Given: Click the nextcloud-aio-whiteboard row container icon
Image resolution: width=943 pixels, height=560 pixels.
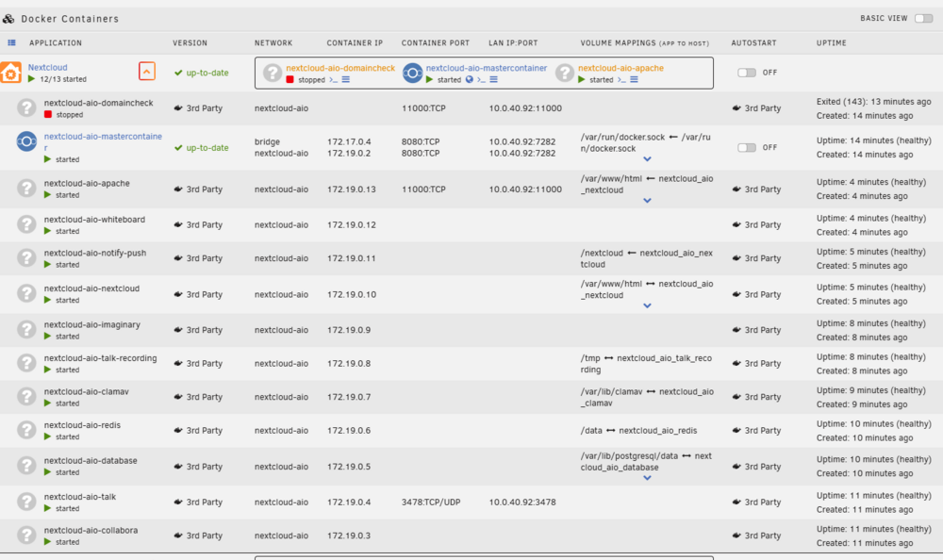Looking at the screenshot, I should tap(25, 224).
